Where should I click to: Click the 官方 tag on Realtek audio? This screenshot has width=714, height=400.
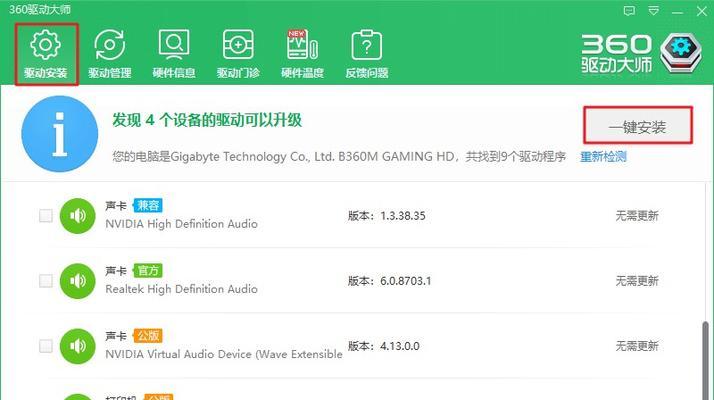click(x=148, y=271)
